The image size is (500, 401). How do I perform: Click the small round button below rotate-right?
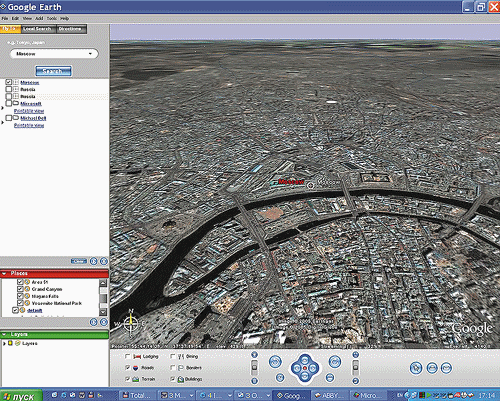coord(330,377)
